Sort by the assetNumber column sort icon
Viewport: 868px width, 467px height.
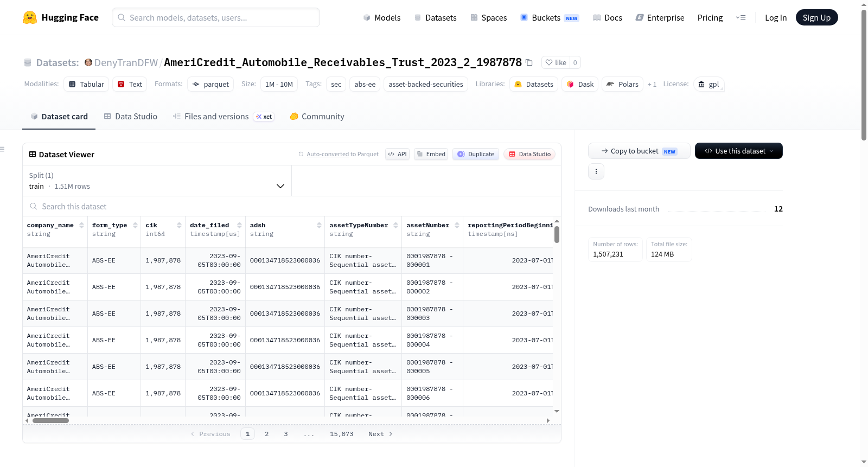click(457, 225)
